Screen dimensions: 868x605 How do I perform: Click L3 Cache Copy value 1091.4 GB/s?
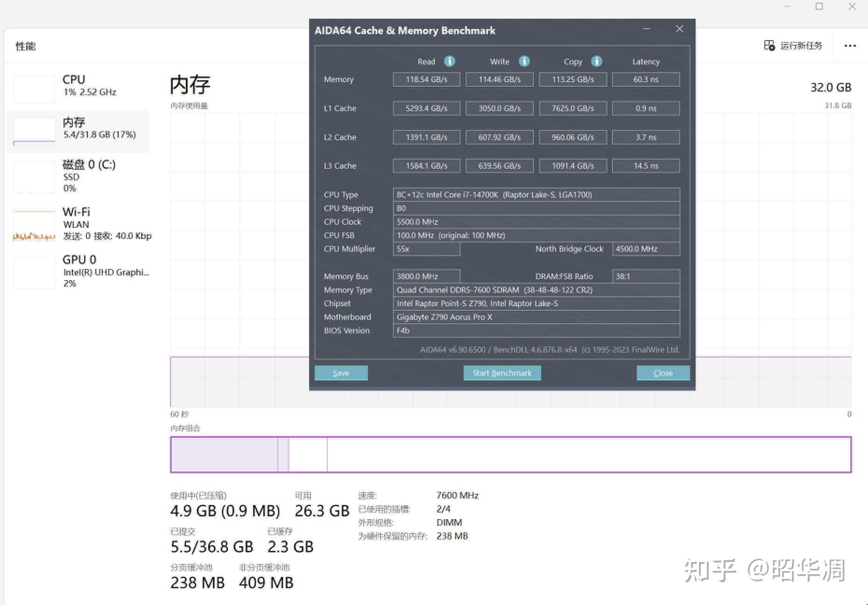(x=572, y=166)
